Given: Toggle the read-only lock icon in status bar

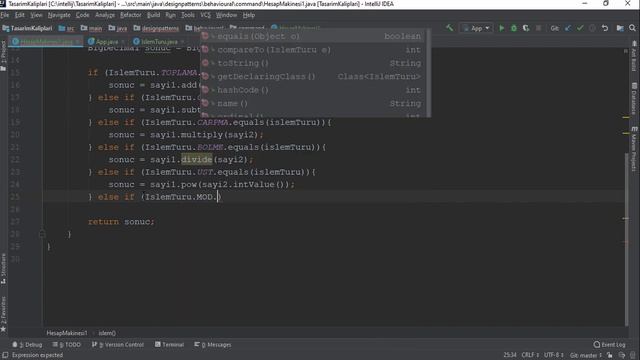Looking at the screenshot, I should click(609, 355).
